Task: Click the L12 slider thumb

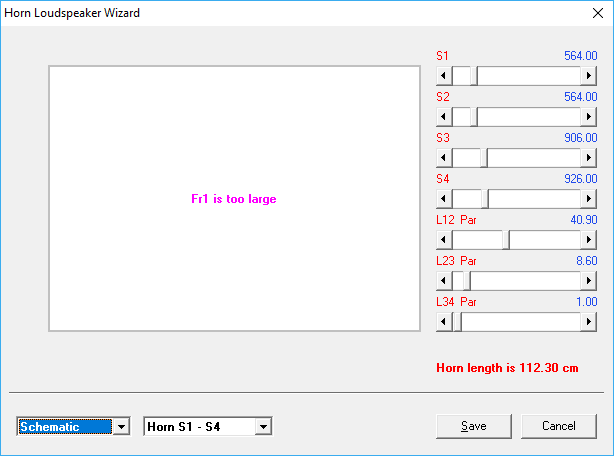Action: click(506, 240)
